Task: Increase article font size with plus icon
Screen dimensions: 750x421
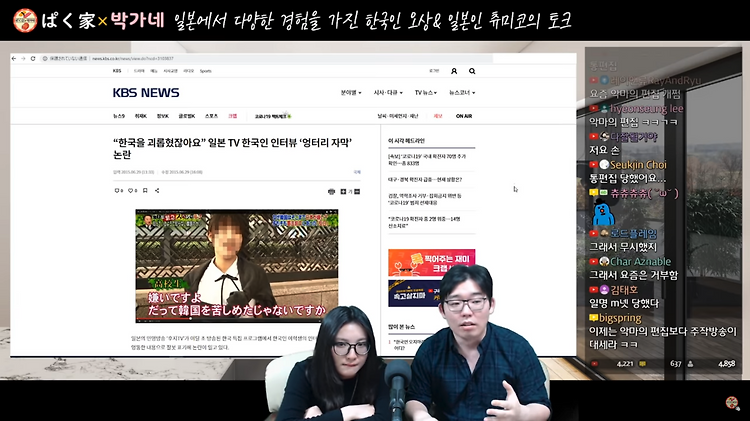Action: [x=343, y=191]
